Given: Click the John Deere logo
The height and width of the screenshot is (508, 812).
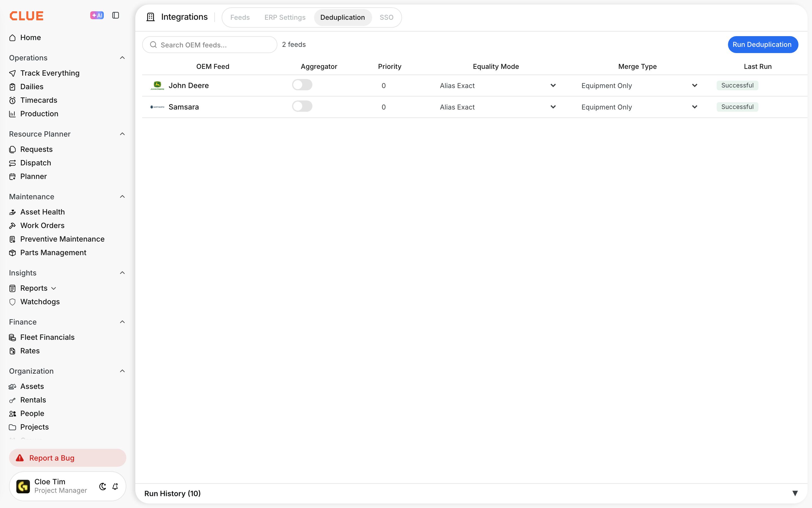Looking at the screenshot, I should pos(157,86).
